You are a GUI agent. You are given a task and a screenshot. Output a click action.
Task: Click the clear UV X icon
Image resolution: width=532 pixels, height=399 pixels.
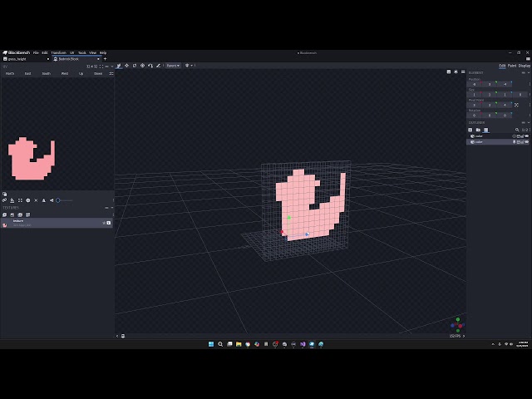click(36, 200)
